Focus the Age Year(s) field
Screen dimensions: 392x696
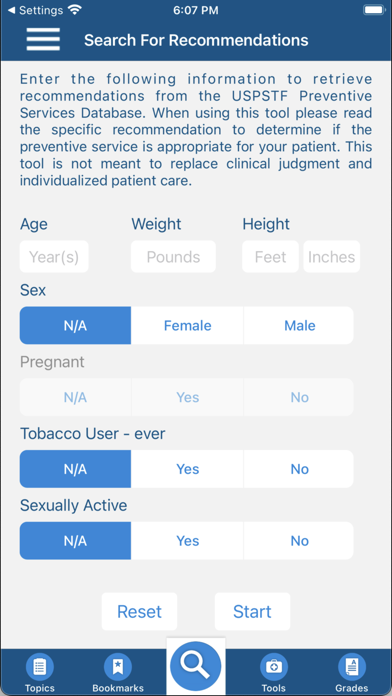click(54, 257)
